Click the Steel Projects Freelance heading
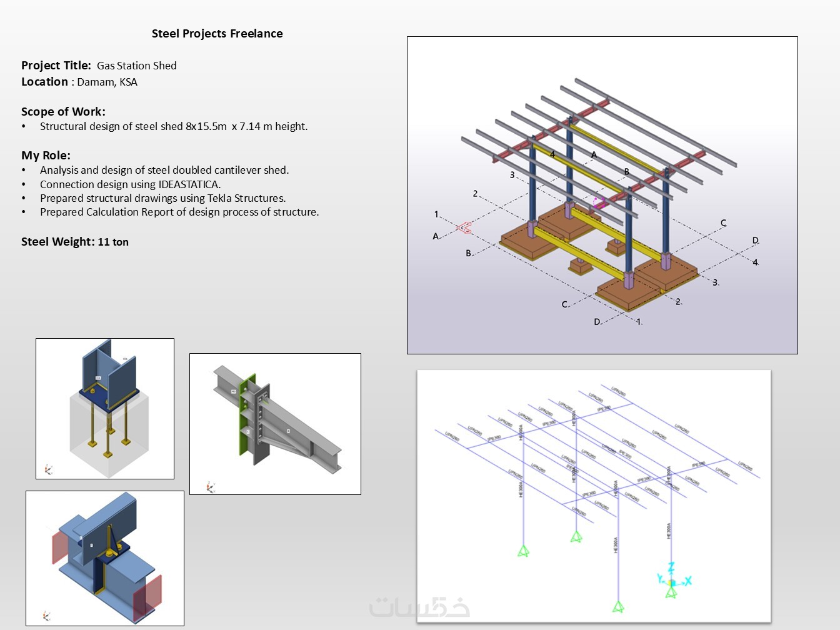This screenshot has height=630, width=840. pyautogui.click(x=217, y=34)
